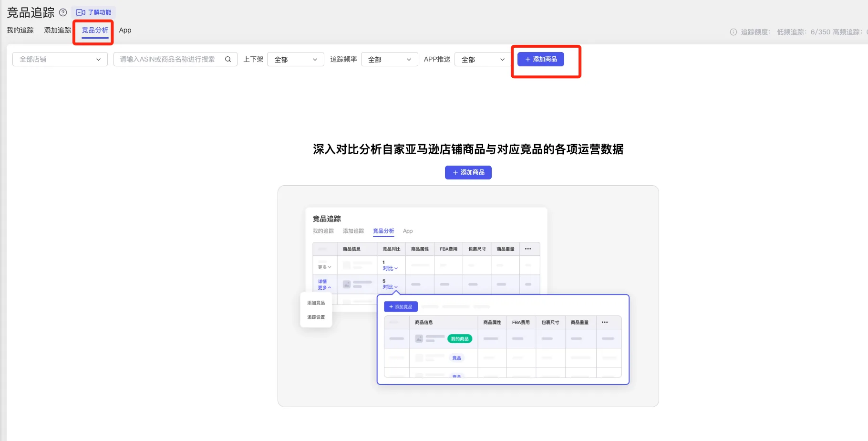Click the center 添加商品 button under headline

pyautogui.click(x=468, y=172)
